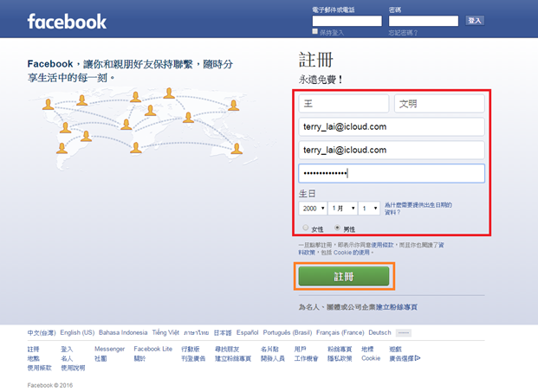The image size is (538, 392).
Task: Switch language to Français (France)
Action: point(340,332)
